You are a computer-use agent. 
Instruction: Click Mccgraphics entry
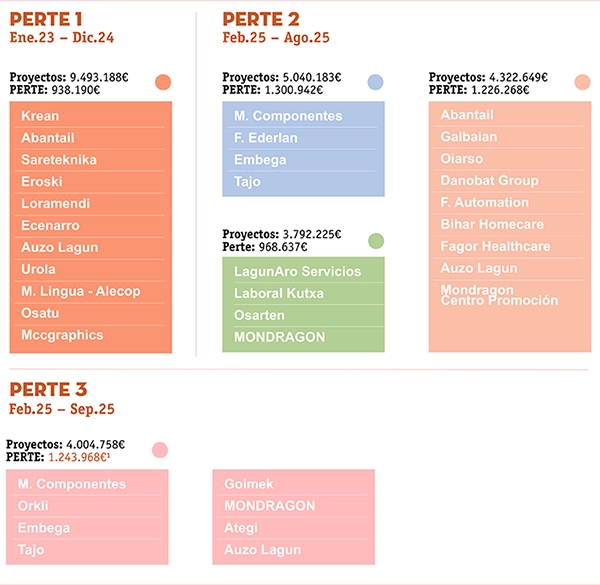tap(62, 336)
